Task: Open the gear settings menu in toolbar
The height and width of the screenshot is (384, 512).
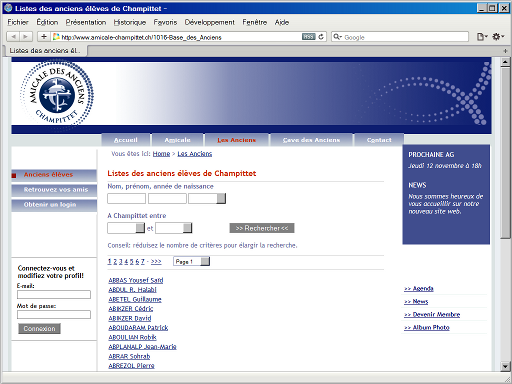Action: 498,36
